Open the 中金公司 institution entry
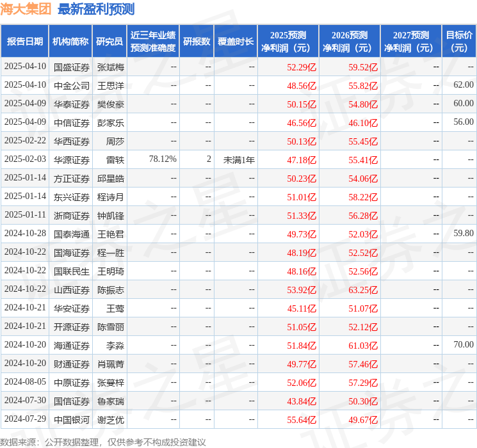477x448 pixels. click(72, 85)
